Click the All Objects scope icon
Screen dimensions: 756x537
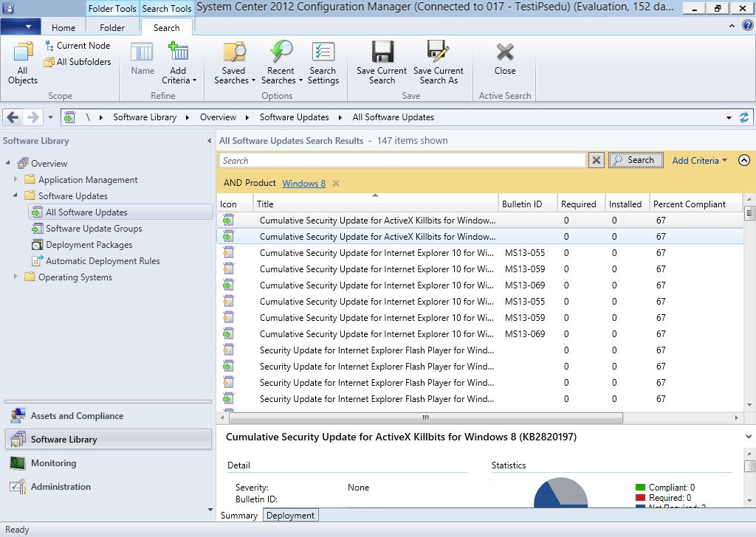23,63
